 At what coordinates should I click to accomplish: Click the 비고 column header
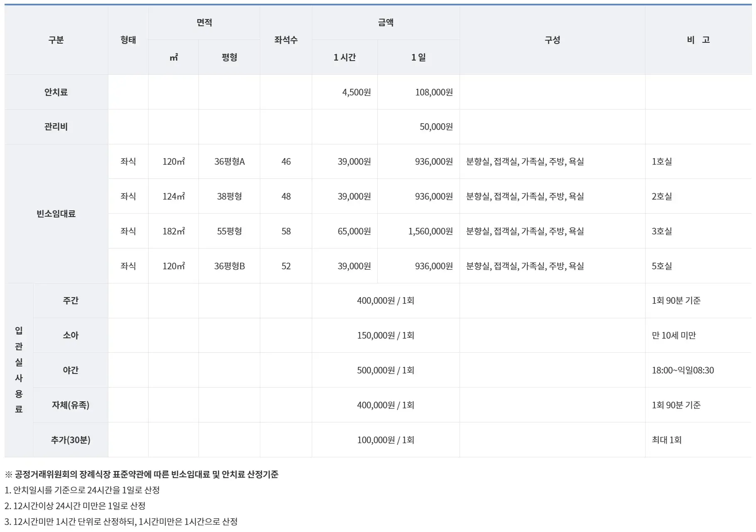click(700, 40)
